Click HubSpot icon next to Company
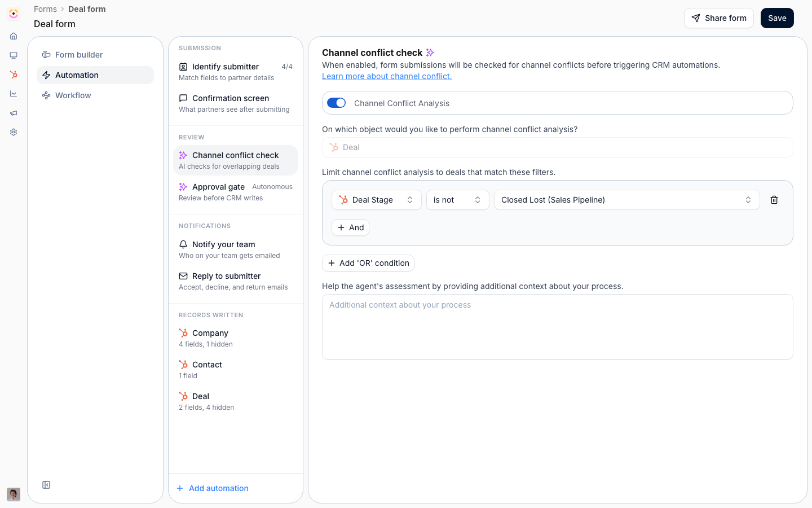Screen dimensions: 812x508 tap(183, 333)
